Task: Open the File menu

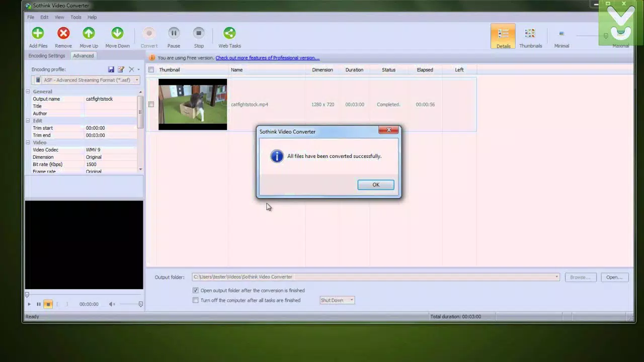Action: coord(31,17)
